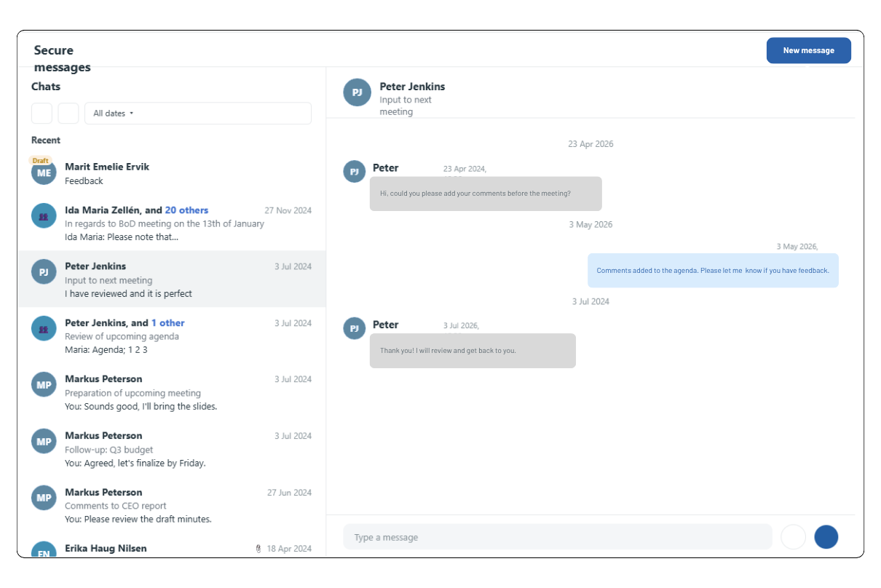Click 'Input to next meeting' subject in conversation header

[406, 106]
